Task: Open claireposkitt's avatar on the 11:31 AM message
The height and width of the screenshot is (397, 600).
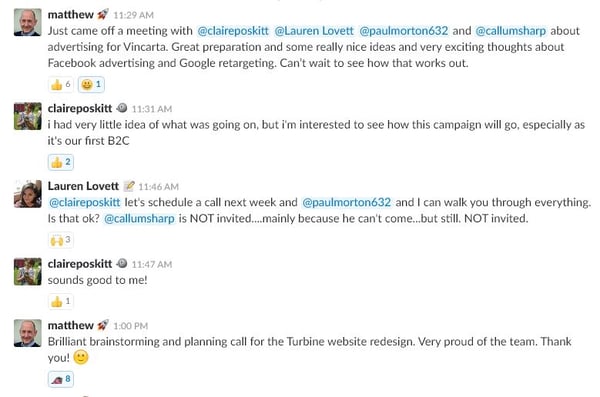Action: pos(28,116)
